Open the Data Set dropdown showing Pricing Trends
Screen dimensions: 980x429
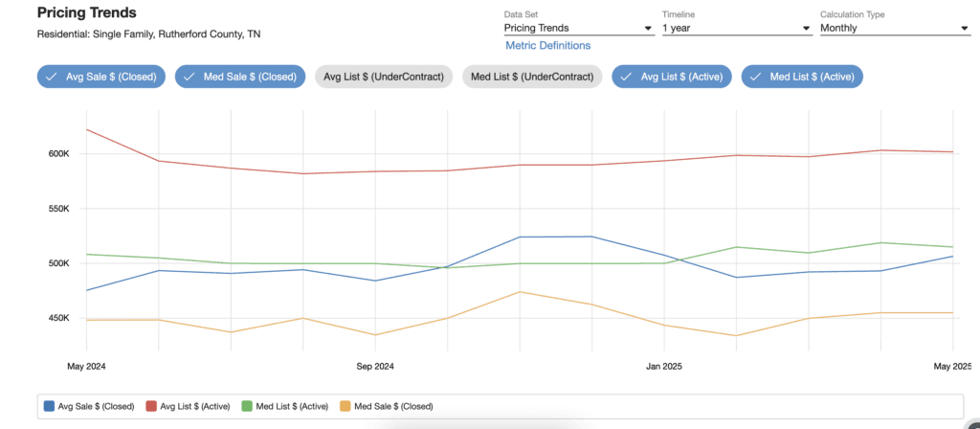[x=578, y=29]
